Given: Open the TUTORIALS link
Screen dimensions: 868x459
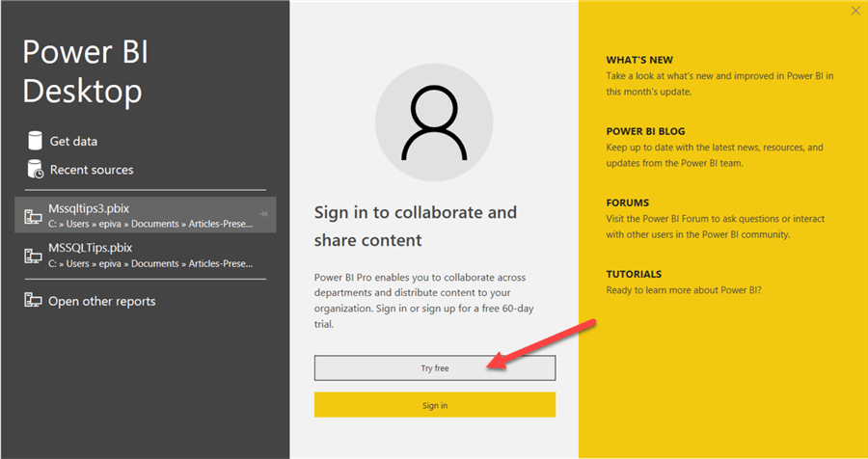Looking at the screenshot, I should (x=634, y=274).
